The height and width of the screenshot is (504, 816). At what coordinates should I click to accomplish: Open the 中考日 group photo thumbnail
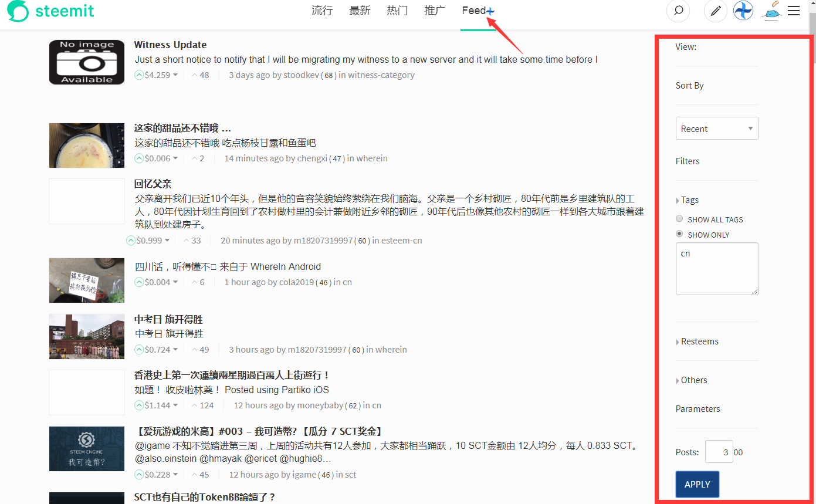tap(87, 337)
